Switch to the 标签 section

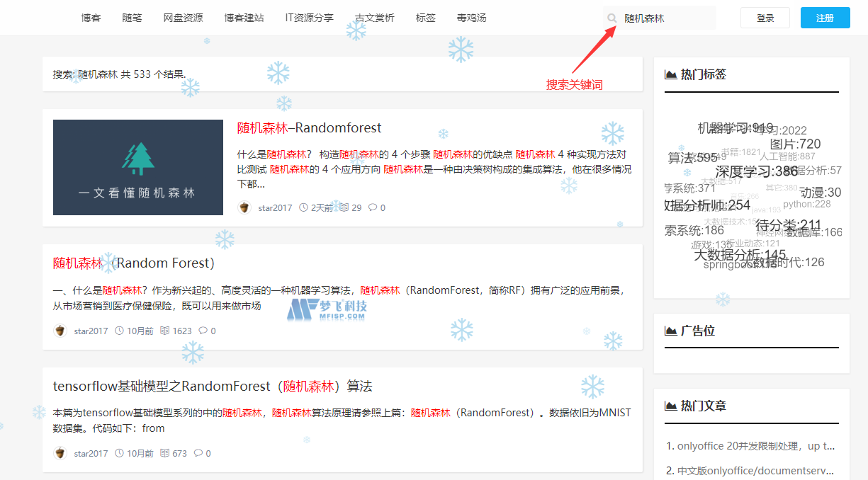click(425, 18)
